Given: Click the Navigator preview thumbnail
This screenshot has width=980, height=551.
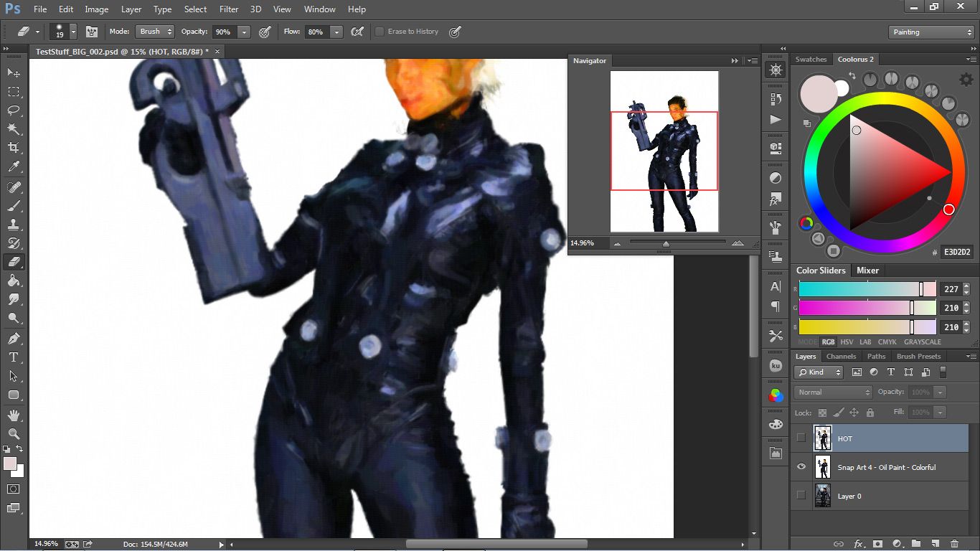Looking at the screenshot, I should click(664, 151).
